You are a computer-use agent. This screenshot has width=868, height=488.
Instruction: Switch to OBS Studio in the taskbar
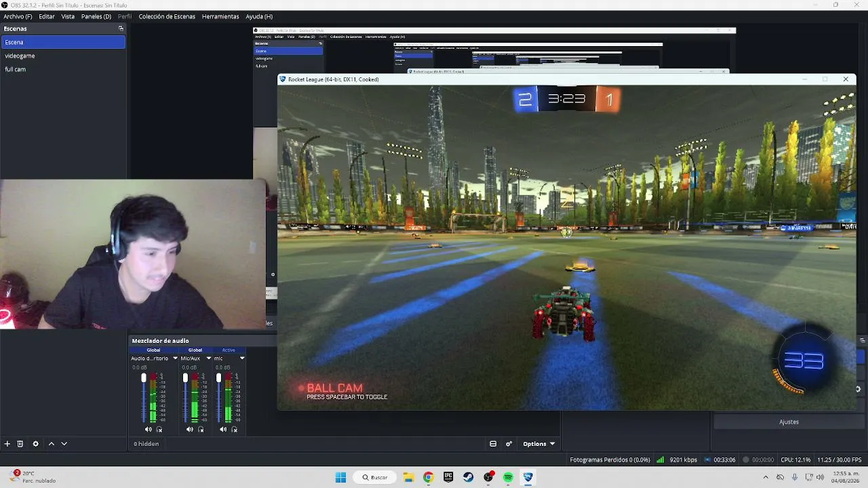488,477
